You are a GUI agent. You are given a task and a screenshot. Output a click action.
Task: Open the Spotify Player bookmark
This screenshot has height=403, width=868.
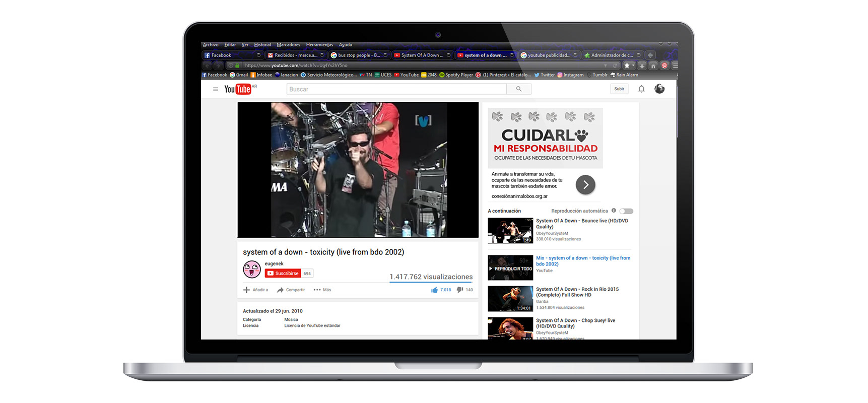(x=456, y=75)
